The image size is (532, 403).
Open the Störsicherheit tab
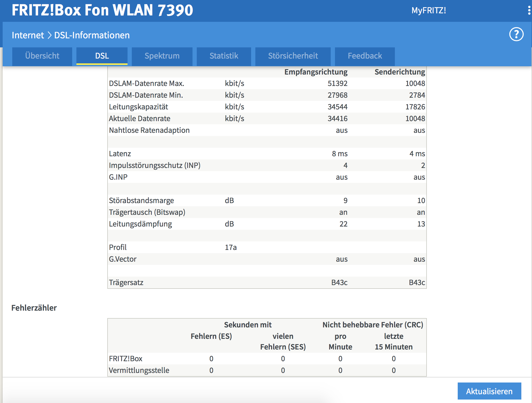click(x=293, y=56)
